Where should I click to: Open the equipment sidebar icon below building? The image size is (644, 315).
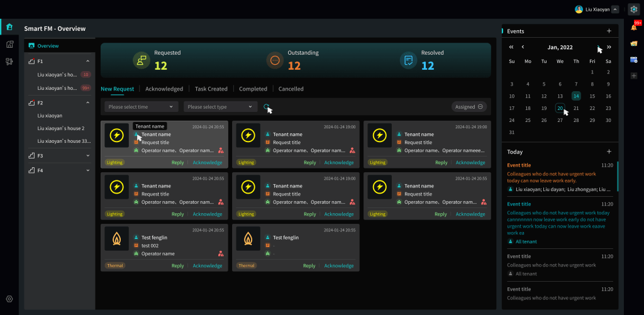[x=9, y=62]
